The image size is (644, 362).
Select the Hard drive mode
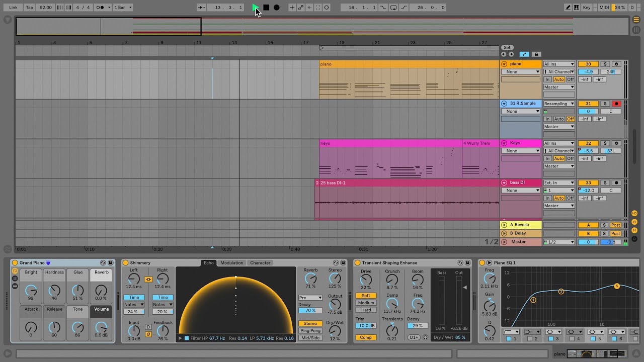(x=366, y=310)
